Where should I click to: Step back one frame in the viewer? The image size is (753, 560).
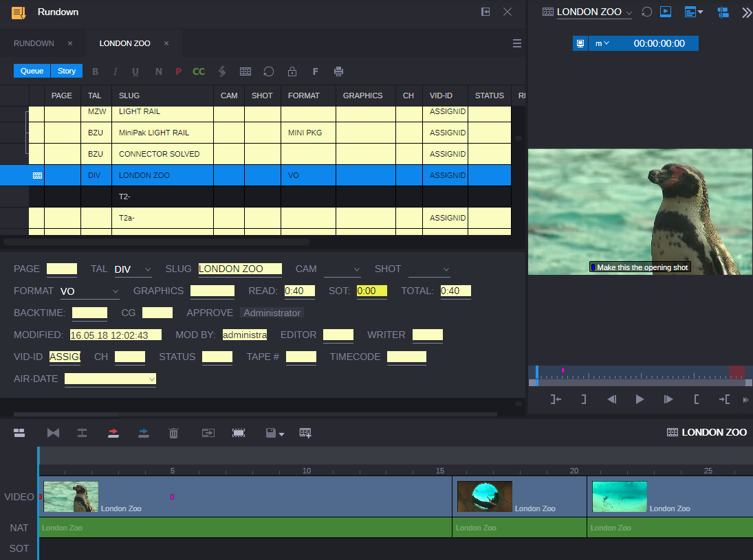pyautogui.click(x=612, y=399)
